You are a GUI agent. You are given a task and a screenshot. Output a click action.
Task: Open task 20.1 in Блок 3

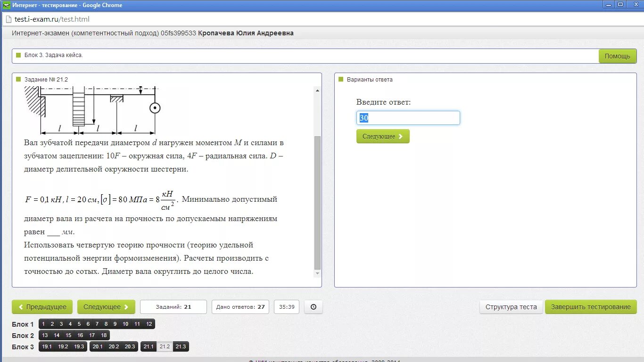[x=98, y=346]
